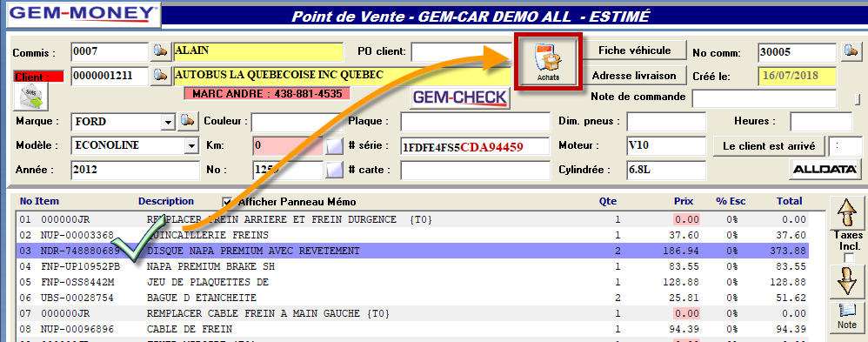Add a Note to the line
868x342 pixels.
click(x=847, y=317)
